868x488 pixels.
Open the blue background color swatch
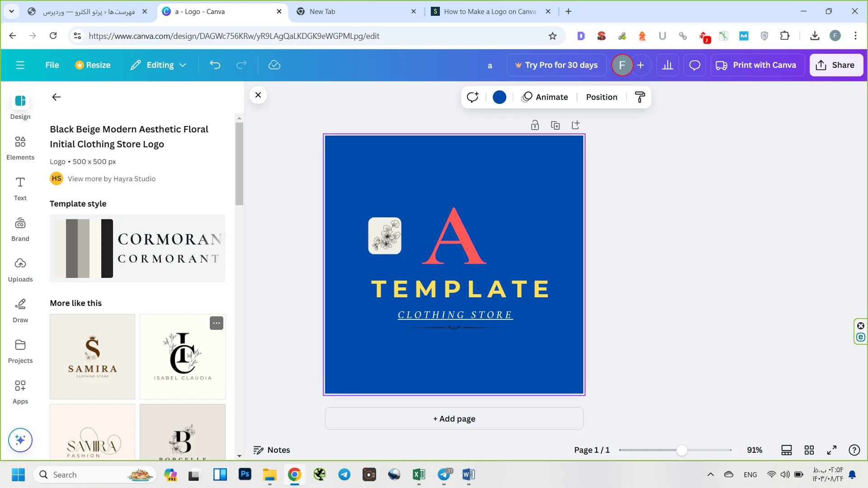[x=500, y=97]
